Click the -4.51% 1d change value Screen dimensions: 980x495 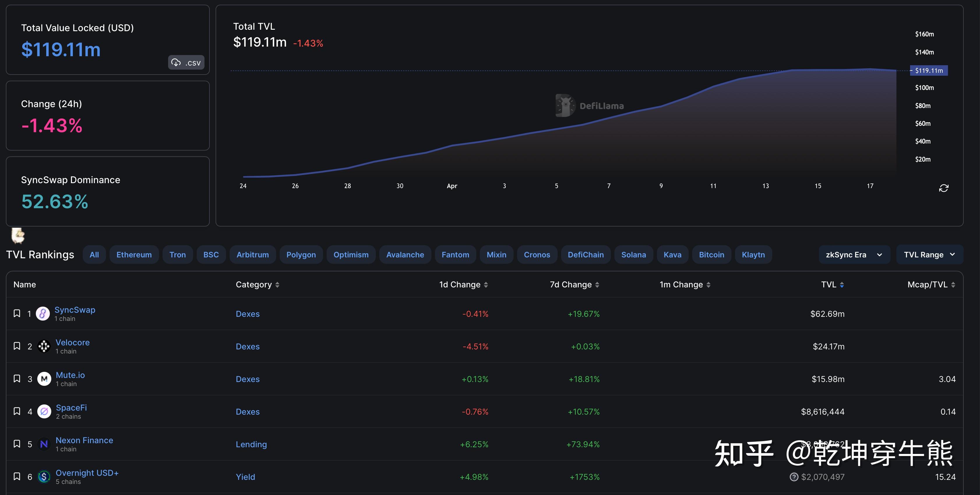pos(475,347)
